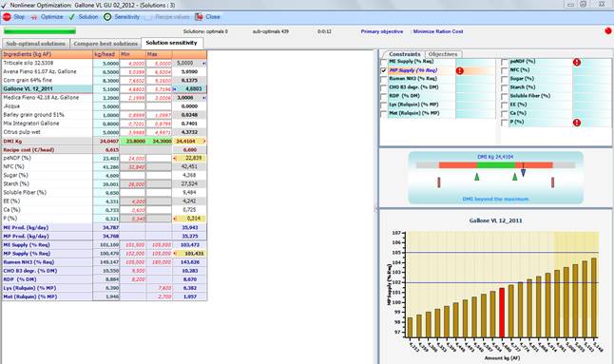Image resolution: width=614 pixels, height=364 pixels.
Task: Check the ME Supply (% Req) constraint
Action: pyautogui.click(x=384, y=62)
